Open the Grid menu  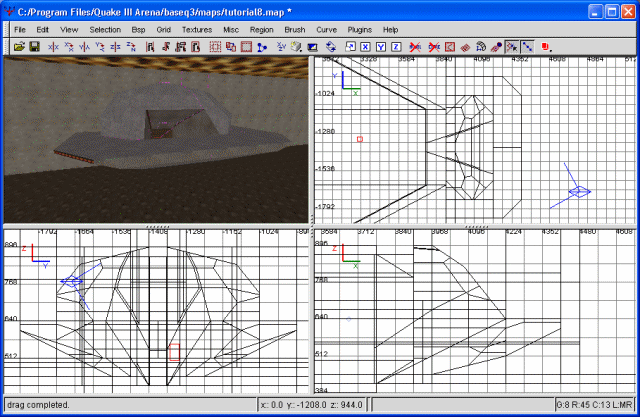[x=163, y=30]
